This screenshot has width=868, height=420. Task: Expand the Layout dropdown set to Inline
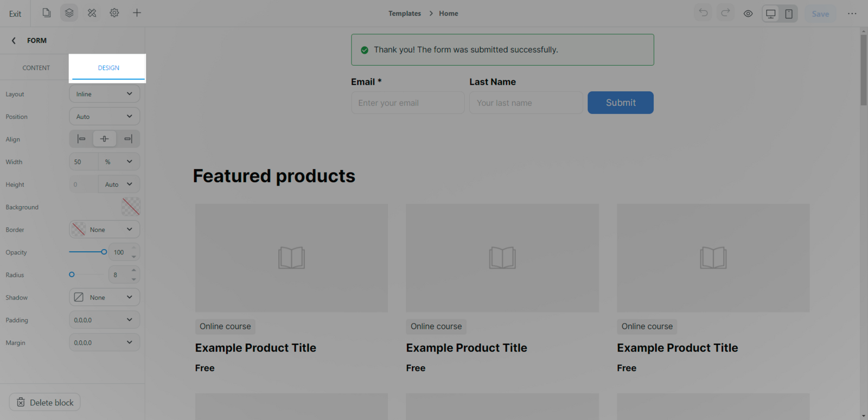coord(104,94)
